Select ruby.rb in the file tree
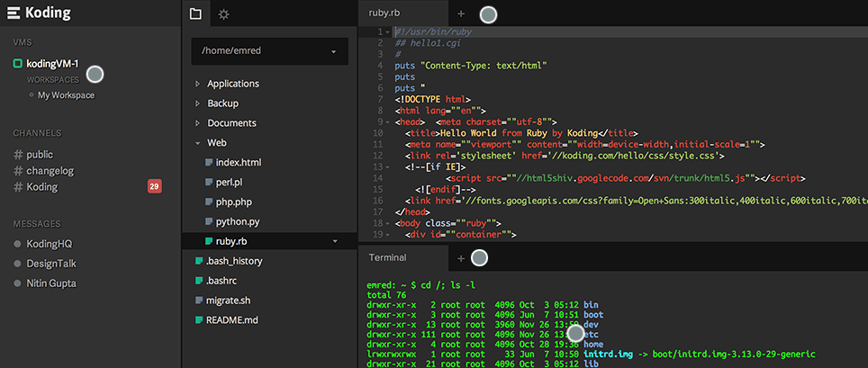The image size is (868, 368). click(232, 241)
